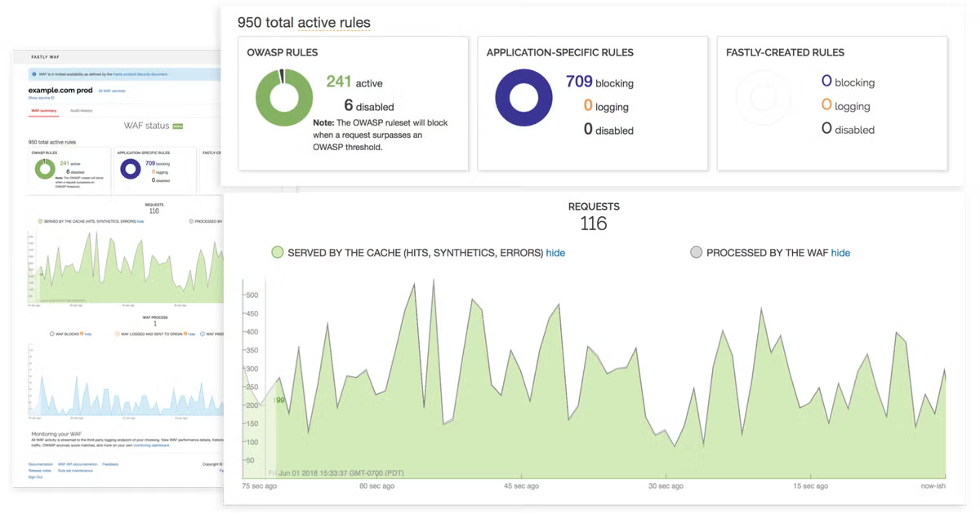Click the info icon in the availability banner

coord(33,74)
